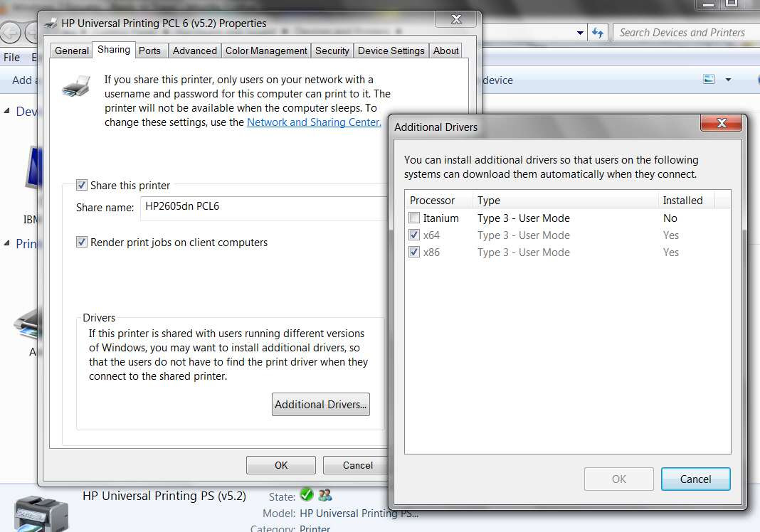This screenshot has height=532, width=760.
Task: Toggle the Share this printer checkbox
Action: point(81,185)
